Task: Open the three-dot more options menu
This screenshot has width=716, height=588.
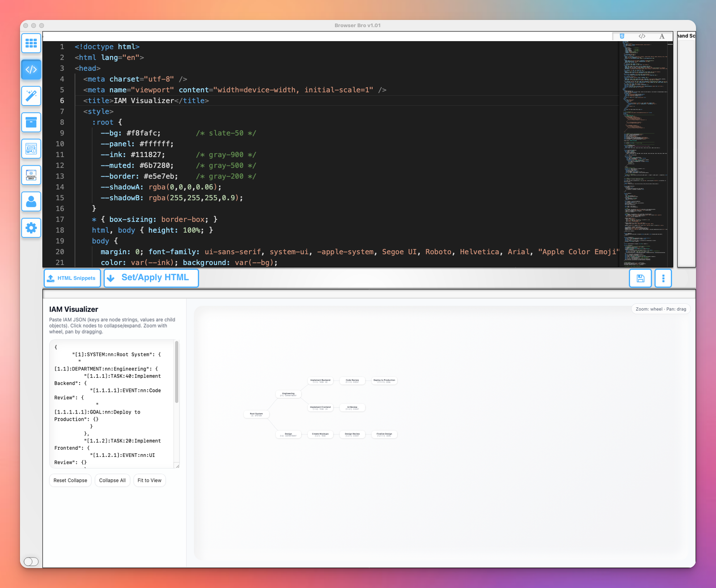Action: pos(663,278)
